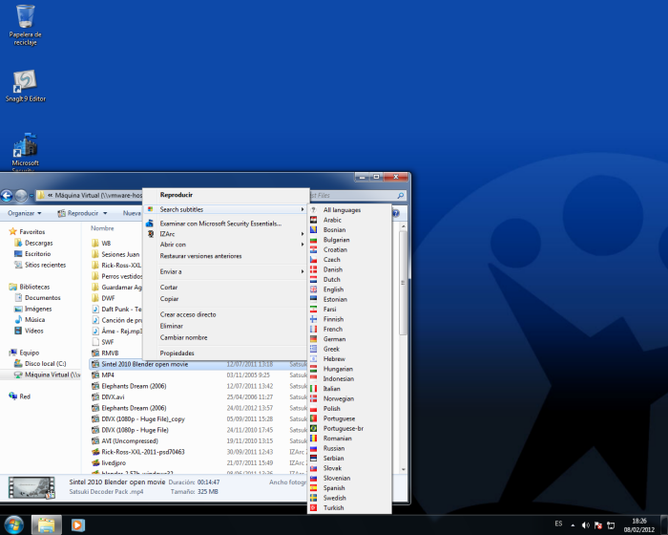
Task: Select the Sesiones Juan folder
Action: coord(116,254)
